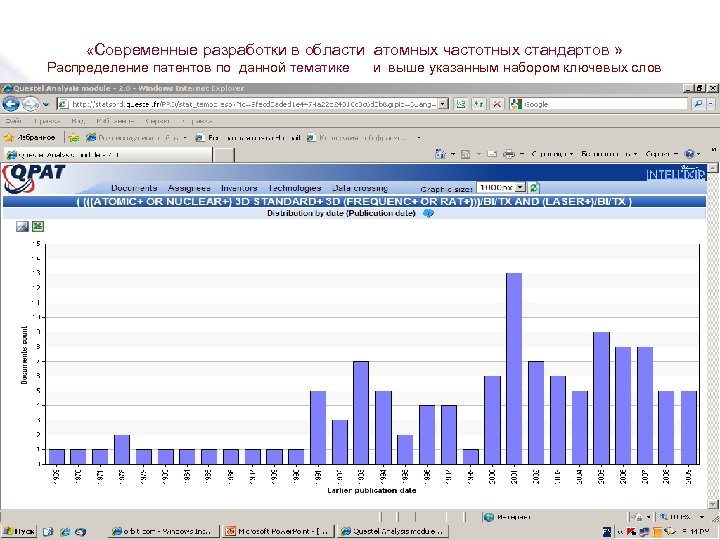Open the Assignees tab in QPAT
This screenshot has width=720, height=540.
(x=189, y=188)
